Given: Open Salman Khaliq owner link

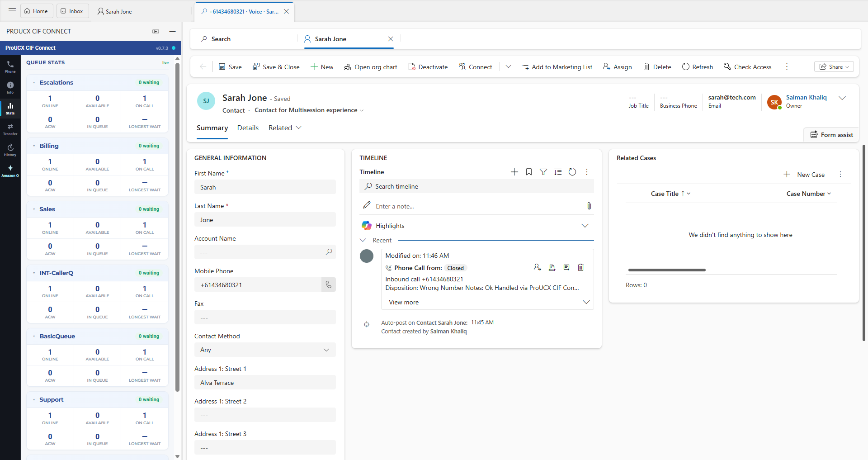Looking at the screenshot, I should click(x=806, y=97).
